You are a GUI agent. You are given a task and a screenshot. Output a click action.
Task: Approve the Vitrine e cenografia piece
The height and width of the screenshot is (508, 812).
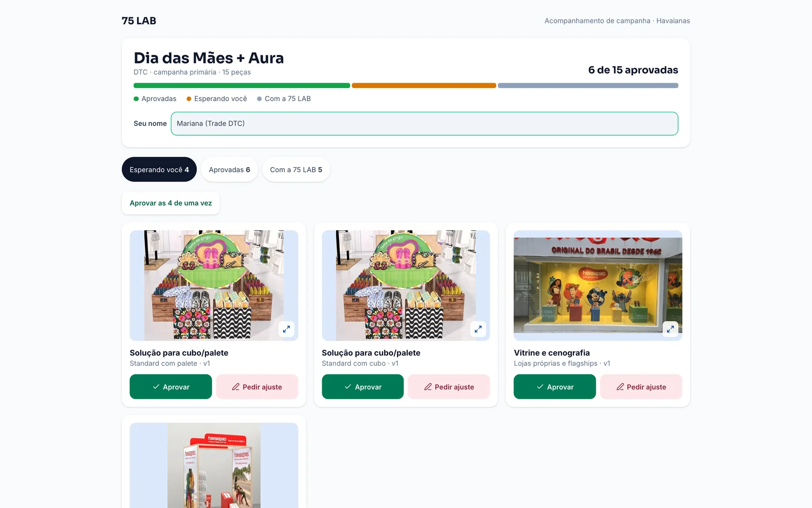click(555, 387)
